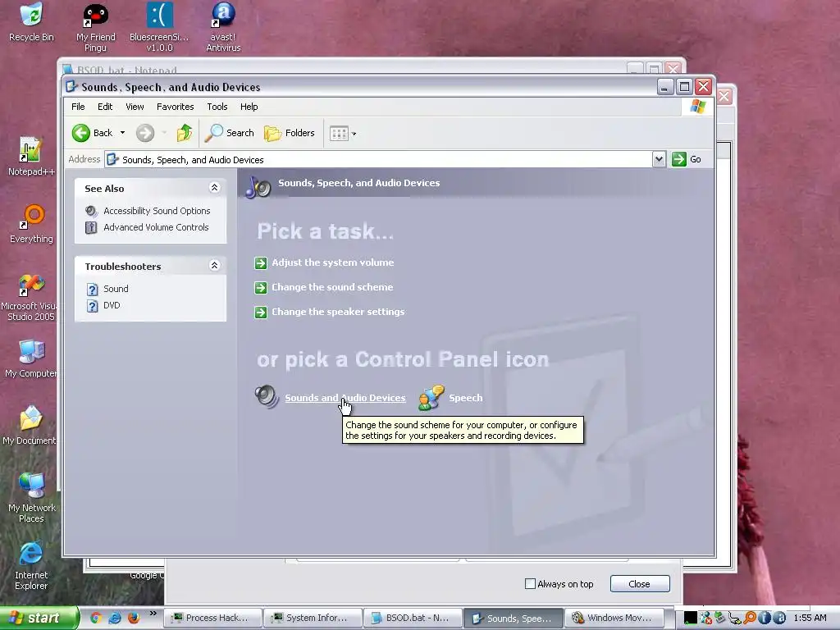Click the Sounds, Speech window title bar icon
The height and width of the screenshot is (630, 840).
coord(71,87)
